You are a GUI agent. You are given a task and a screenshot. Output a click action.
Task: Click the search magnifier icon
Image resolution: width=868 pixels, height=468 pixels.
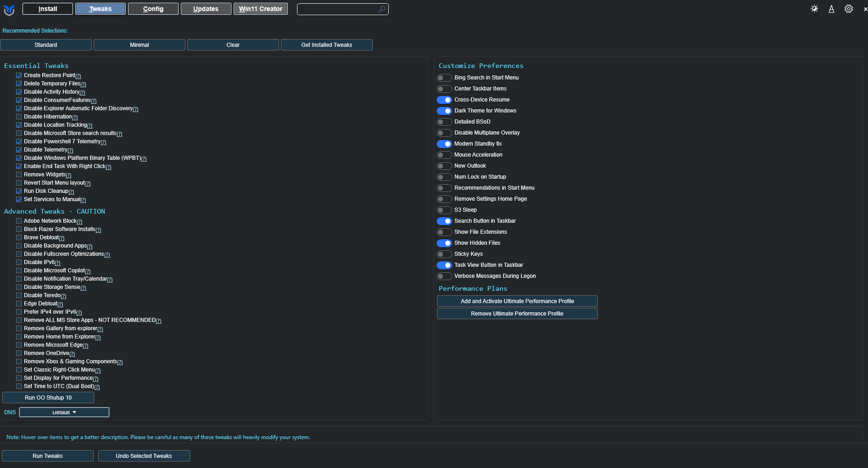(382, 9)
